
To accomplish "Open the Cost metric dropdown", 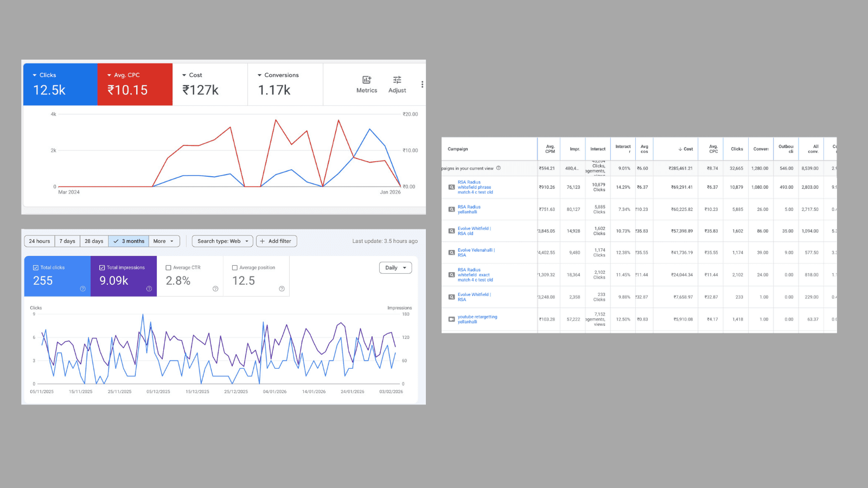I will pyautogui.click(x=184, y=75).
